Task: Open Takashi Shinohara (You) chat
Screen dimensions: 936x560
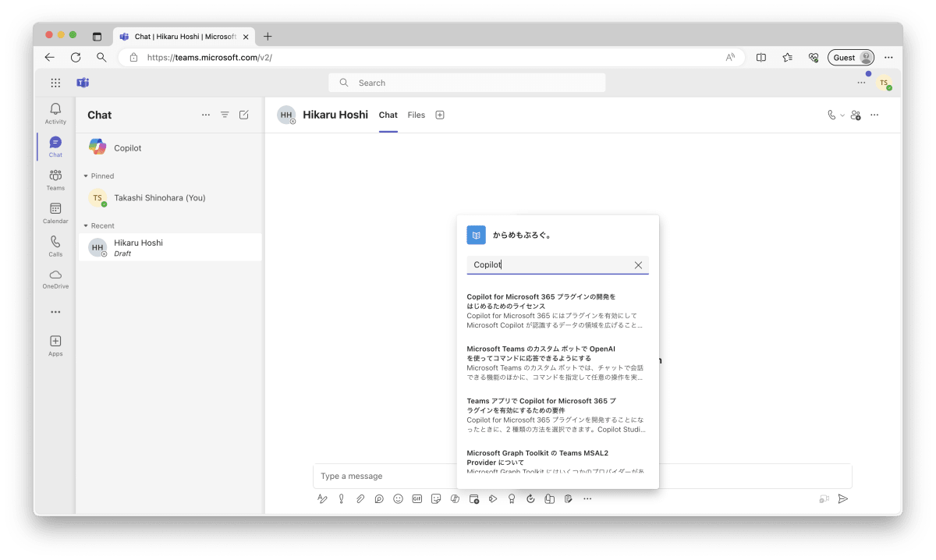Action: [170, 198]
